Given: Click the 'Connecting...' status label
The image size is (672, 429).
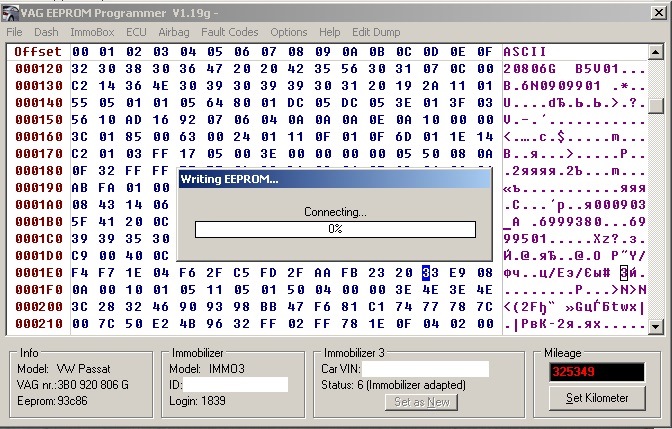Looking at the screenshot, I should click(335, 212).
